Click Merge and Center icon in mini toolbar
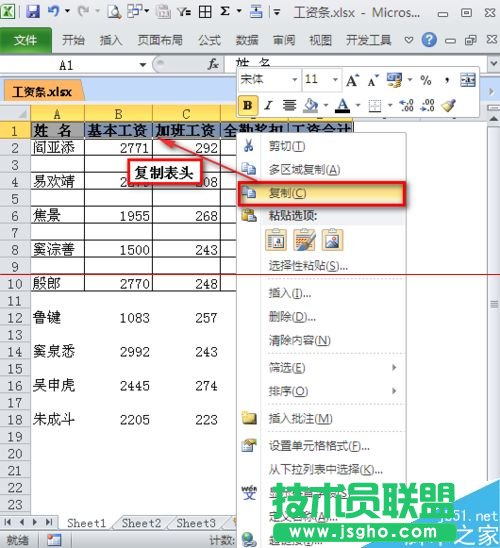The width and height of the screenshot is (500, 548). (468, 81)
